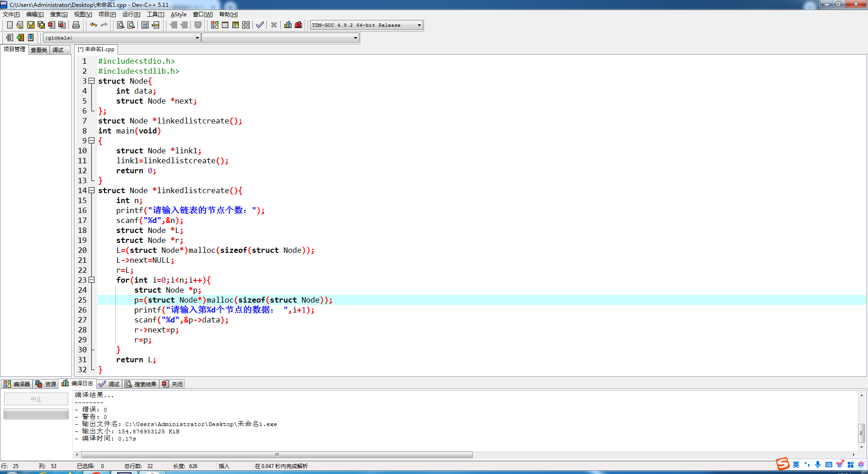The height and width of the screenshot is (474, 868).
Task: Switch to the 资源 bottom tab
Action: (x=46, y=384)
